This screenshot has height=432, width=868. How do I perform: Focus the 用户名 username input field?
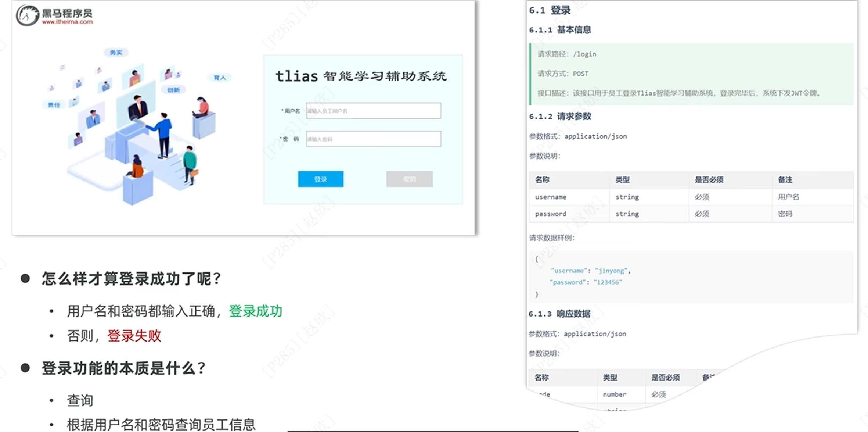373,111
